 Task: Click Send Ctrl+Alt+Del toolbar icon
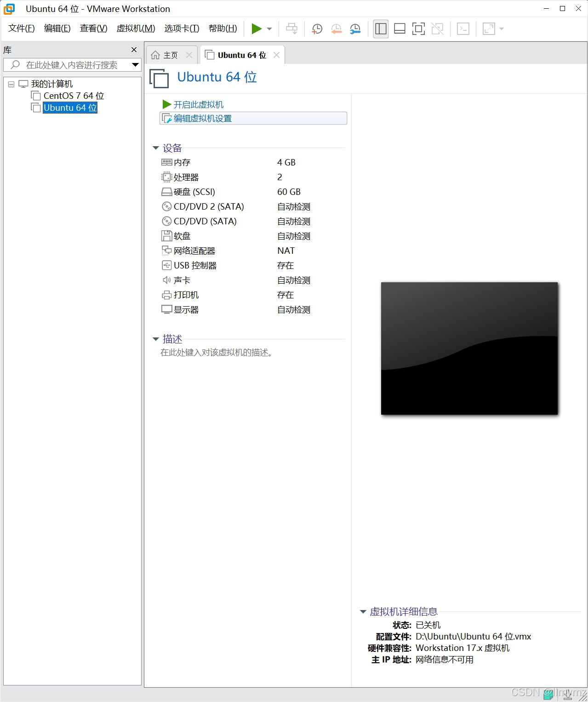pyautogui.click(x=291, y=29)
